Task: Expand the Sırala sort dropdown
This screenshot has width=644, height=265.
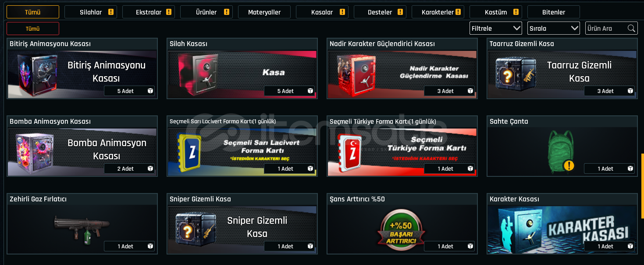Action: [x=554, y=29]
